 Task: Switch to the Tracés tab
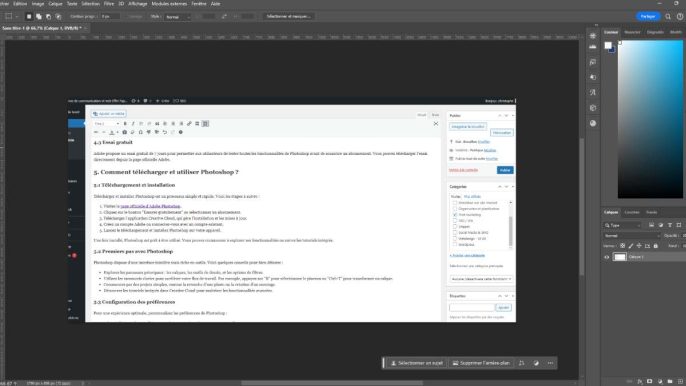tap(651, 212)
